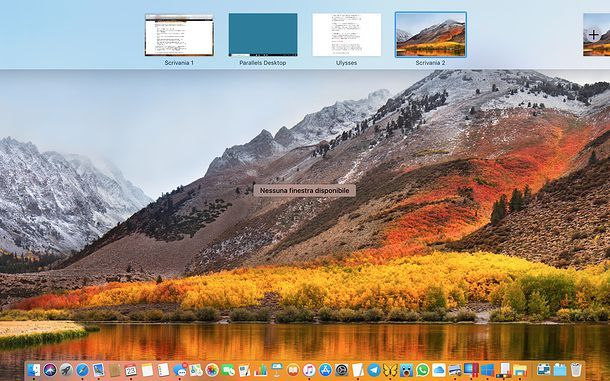Viewport: 610px width, 381px height.
Task: Open FaceTime green icon
Action: click(228, 370)
